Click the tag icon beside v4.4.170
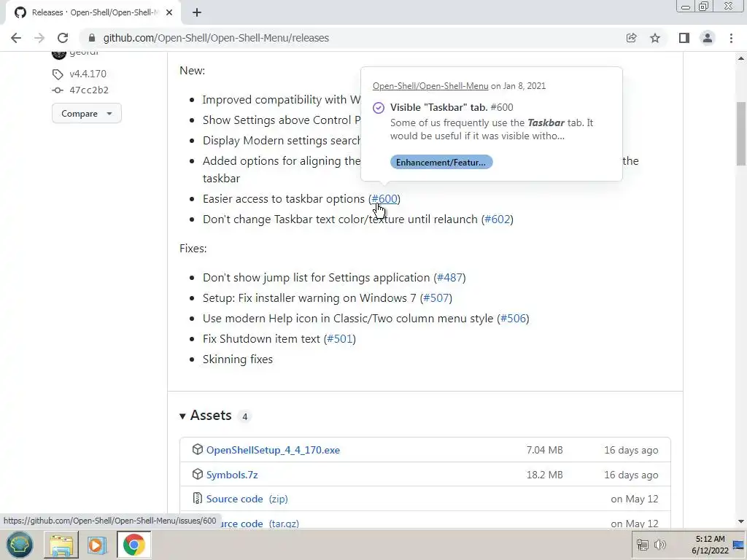Viewport: 747px width, 560px height. click(x=58, y=74)
